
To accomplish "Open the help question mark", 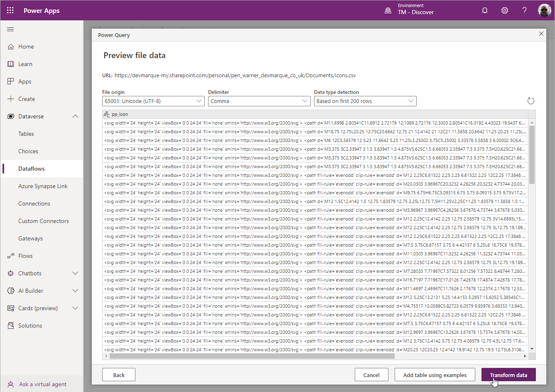I will point(525,10).
